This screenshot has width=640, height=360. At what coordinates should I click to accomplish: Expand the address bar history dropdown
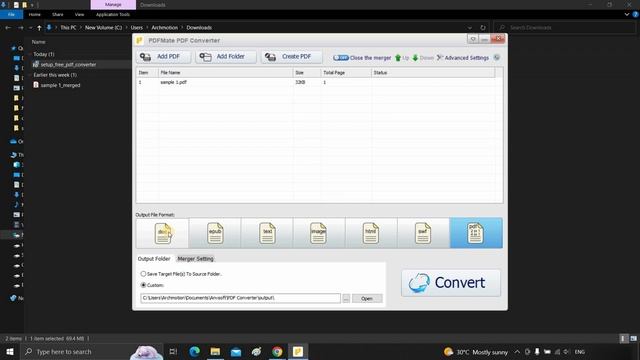[x=470, y=28]
